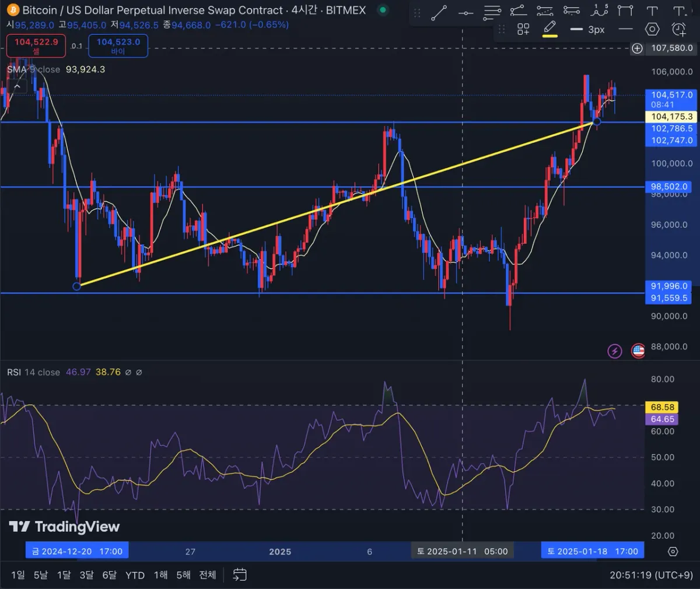This screenshot has height=589, width=700.
Task: Set range to 6달
Action: tap(110, 575)
